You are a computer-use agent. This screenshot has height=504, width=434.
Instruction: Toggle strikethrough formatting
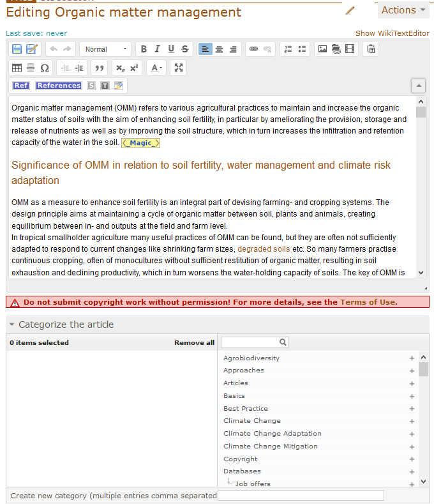[184, 49]
